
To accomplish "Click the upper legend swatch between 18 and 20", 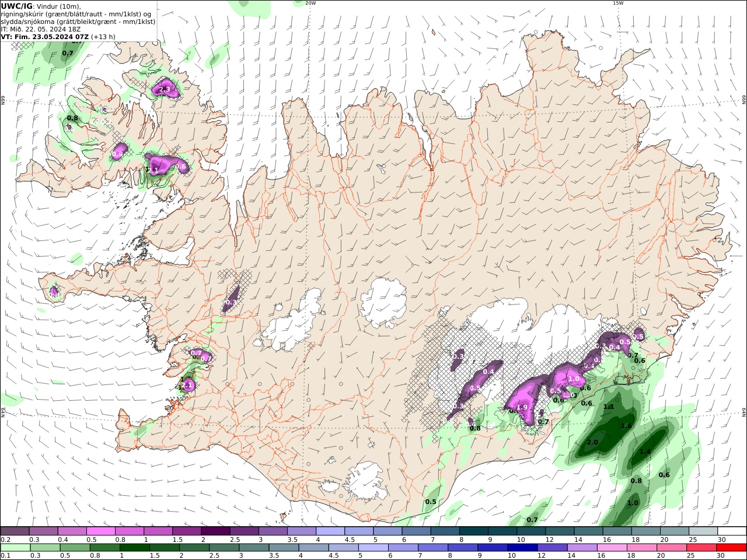I will click(645, 531).
